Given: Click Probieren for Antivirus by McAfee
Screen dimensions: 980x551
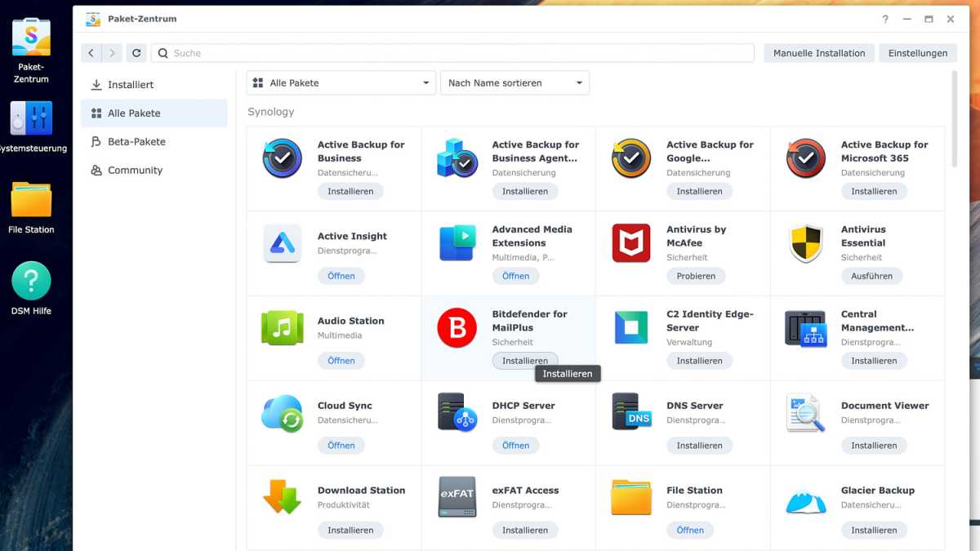Looking at the screenshot, I should point(696,276).
